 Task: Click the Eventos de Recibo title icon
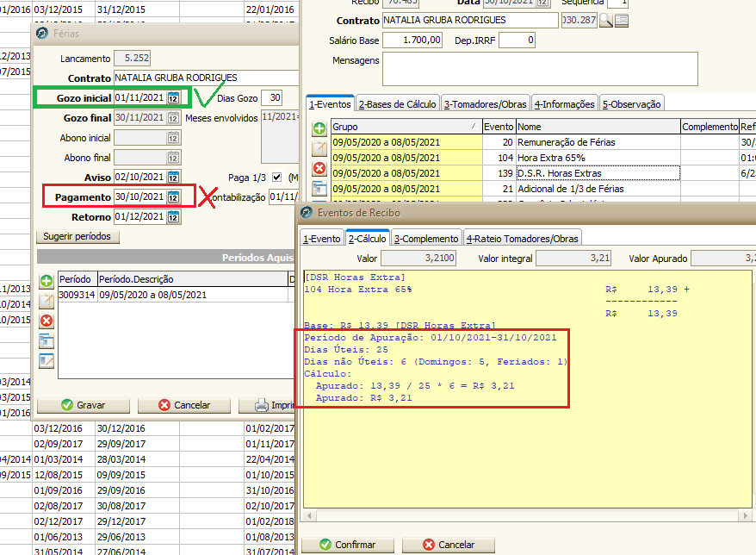click(307, 212)
